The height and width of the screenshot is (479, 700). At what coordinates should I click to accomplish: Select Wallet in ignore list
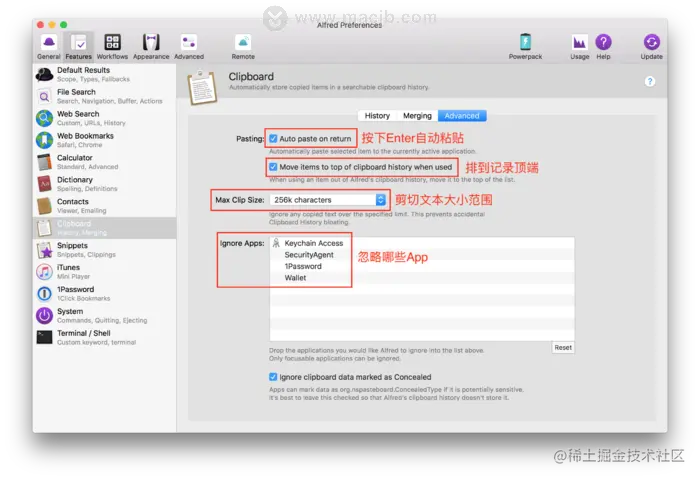295,278
